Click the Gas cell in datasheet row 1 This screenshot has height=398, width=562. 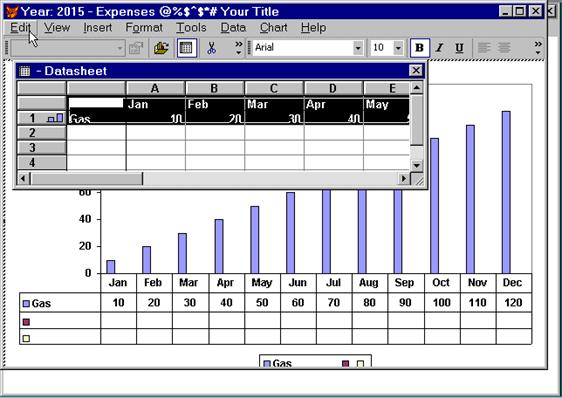[96, 118]
